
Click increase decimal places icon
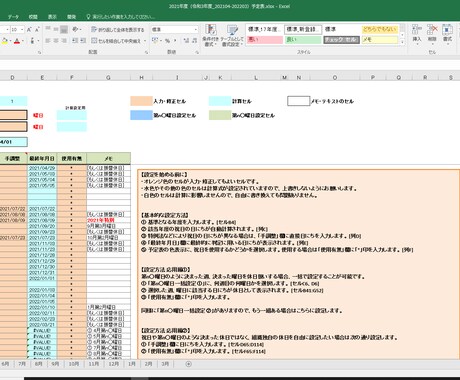pos(186,41)
